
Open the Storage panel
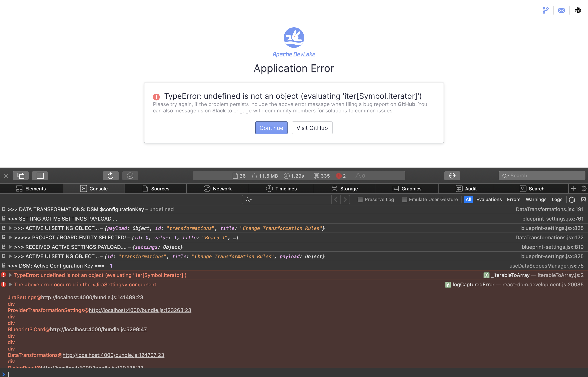coord(345,188)
